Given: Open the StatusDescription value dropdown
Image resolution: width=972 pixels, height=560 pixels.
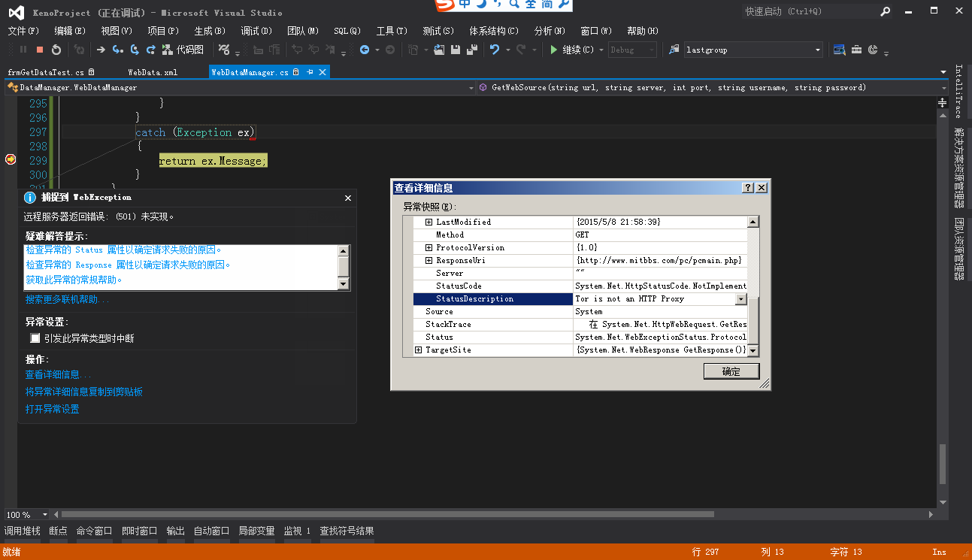Looking at the screenshot, I should (740, 299).
